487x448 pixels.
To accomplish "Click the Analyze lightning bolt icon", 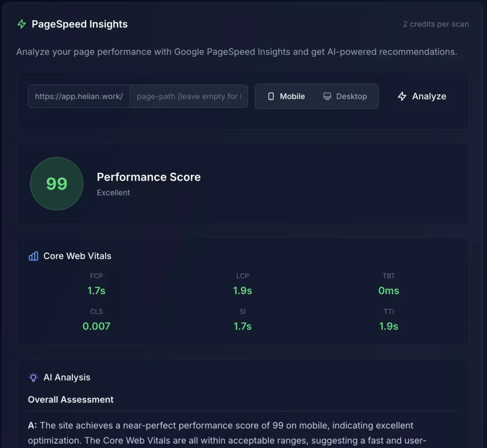I will point(402,97).
